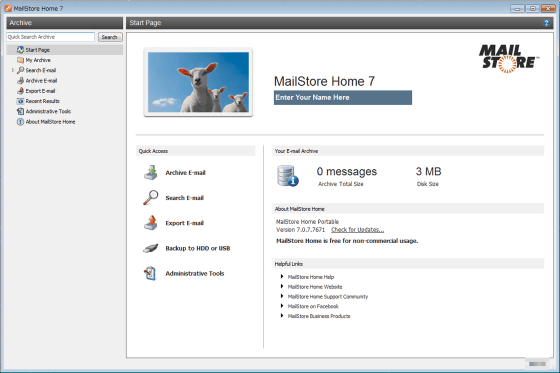Click the sheep photo thumbnail
This screenshot has width=560, height=373.
coord(198,82)
